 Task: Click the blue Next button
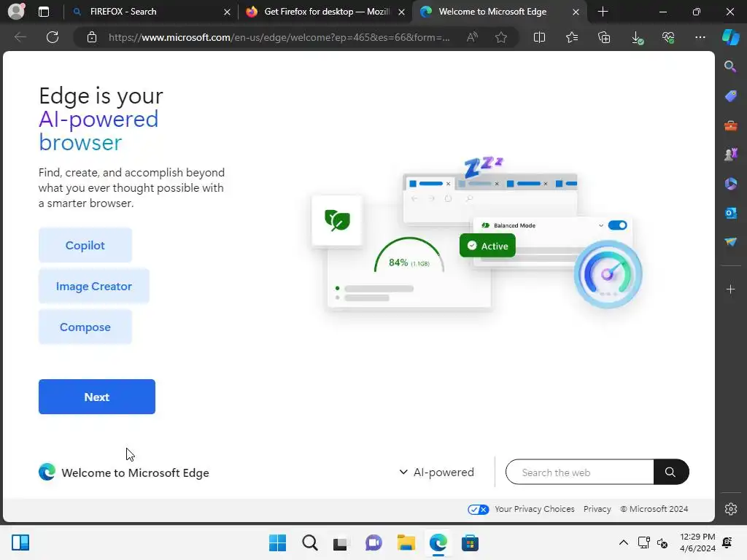[x=97, y=397]
